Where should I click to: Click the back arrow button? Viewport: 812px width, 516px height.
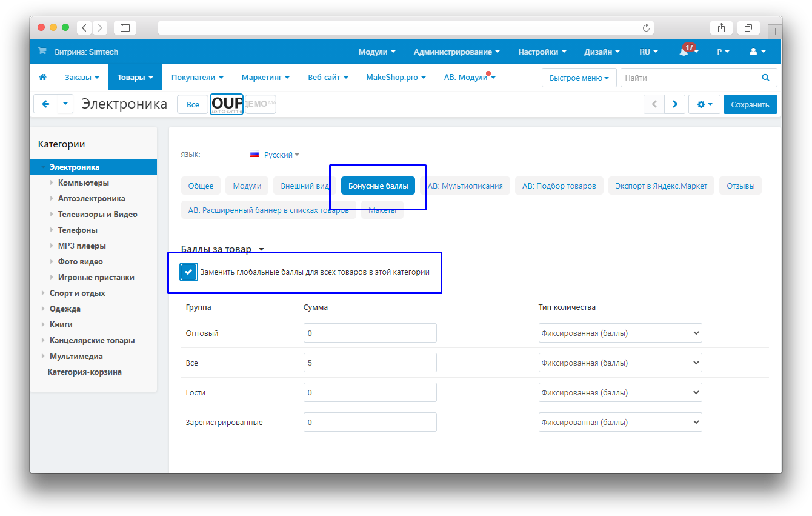pos(45,104)
